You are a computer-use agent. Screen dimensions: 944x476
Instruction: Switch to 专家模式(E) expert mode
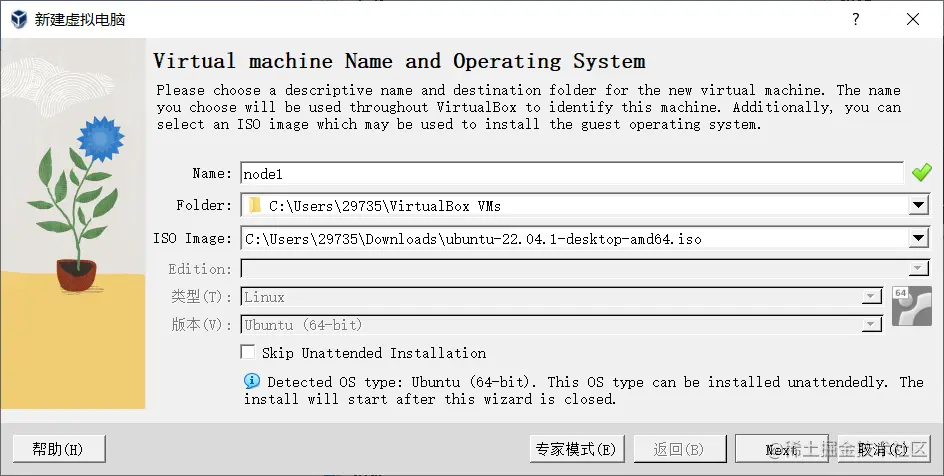[x=577, y=449]
